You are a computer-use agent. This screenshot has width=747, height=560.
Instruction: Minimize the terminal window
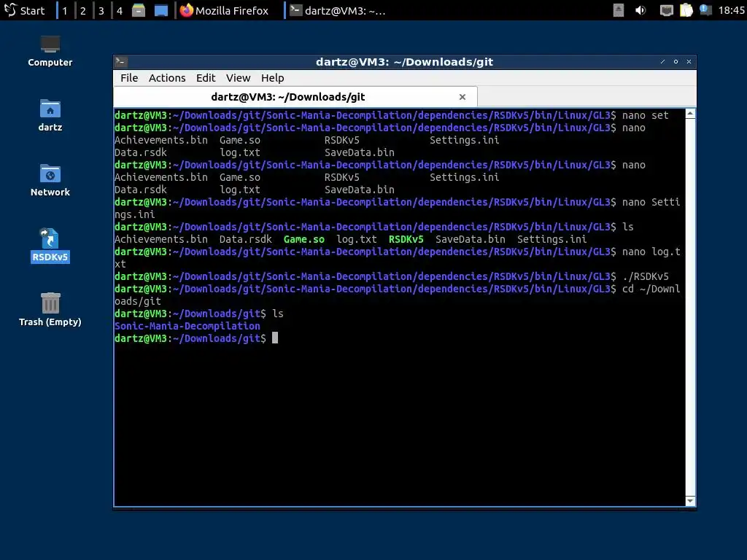click(x=662, y=61)
